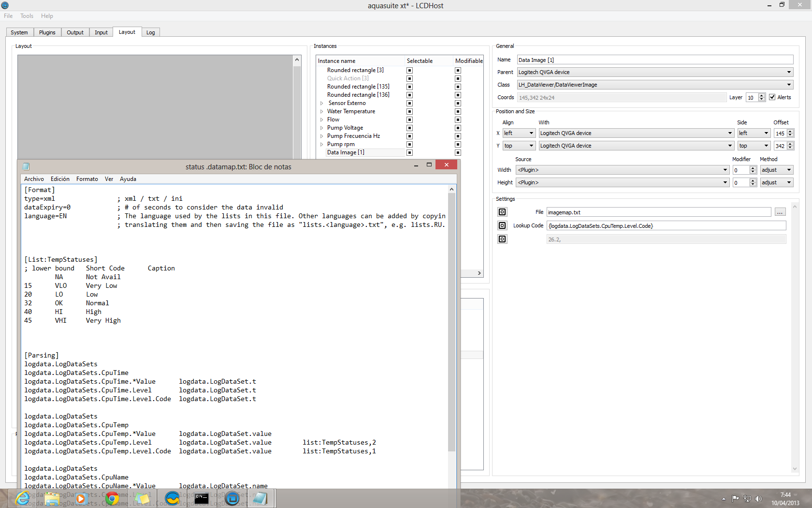Click the browse button next to imagemap.txt

pyautogui.click(x=780, y=212)
